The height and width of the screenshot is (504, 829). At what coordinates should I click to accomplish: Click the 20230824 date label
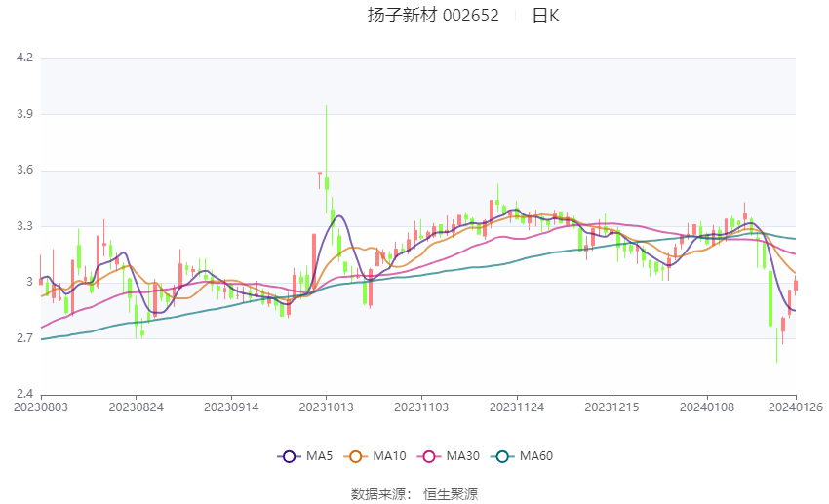tap(136, 407)
